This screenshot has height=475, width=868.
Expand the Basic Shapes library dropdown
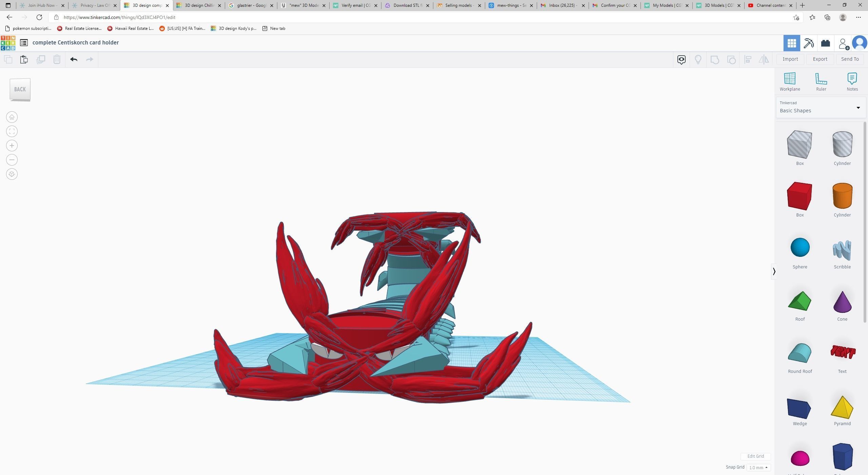pyautogui.click(x=858, y=108)
